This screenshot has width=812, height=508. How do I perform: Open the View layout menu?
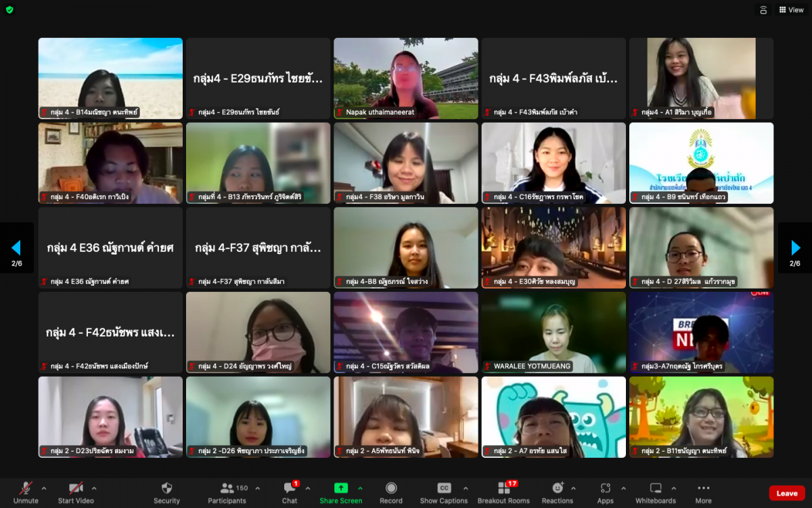pyautogui.click(x=791, y=10)
